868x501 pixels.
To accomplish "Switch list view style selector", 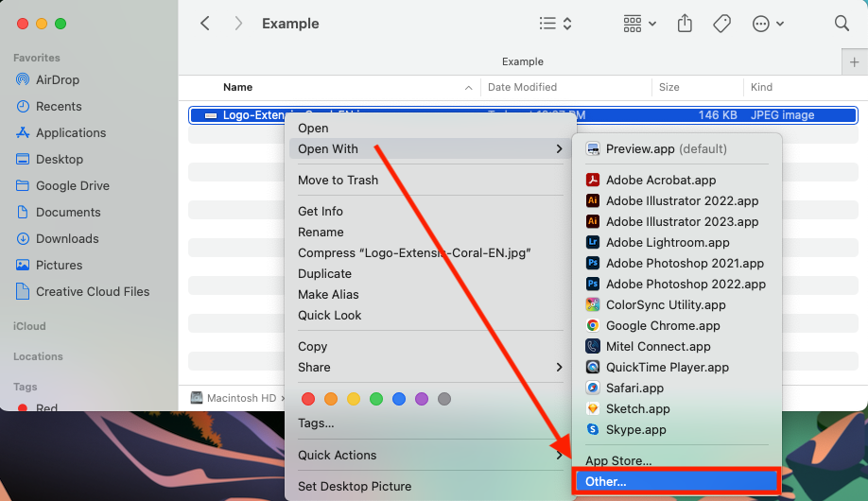I will point(555,24).
